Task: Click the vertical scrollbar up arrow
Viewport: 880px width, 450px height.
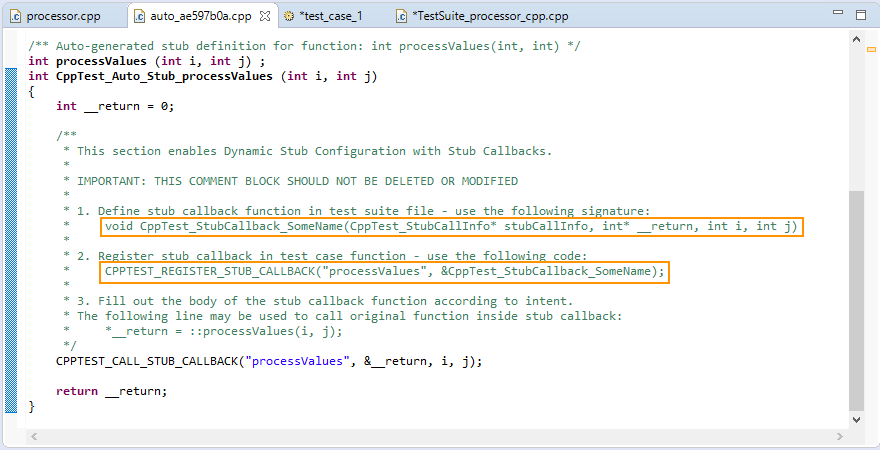Action: (856, 39)
